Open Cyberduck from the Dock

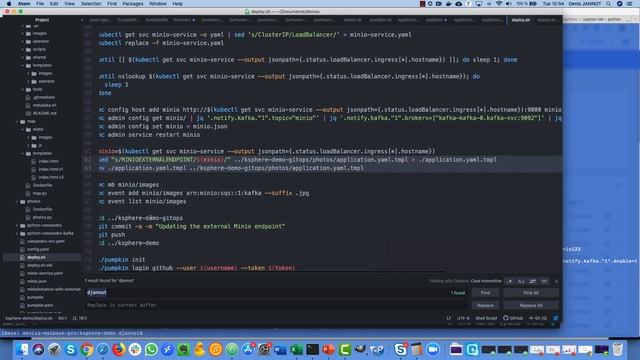(x=199, y=349)
